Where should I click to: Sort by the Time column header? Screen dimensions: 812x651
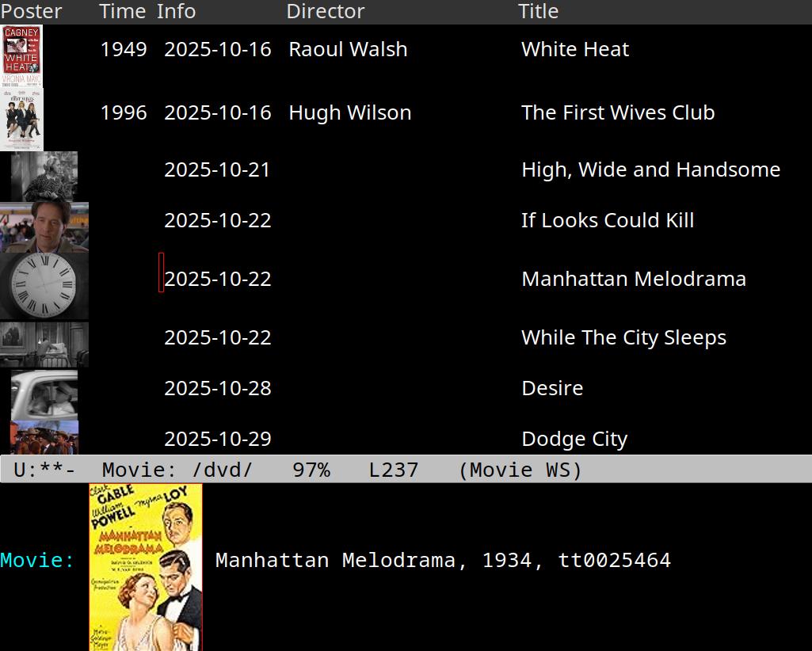tap(122, 12)
